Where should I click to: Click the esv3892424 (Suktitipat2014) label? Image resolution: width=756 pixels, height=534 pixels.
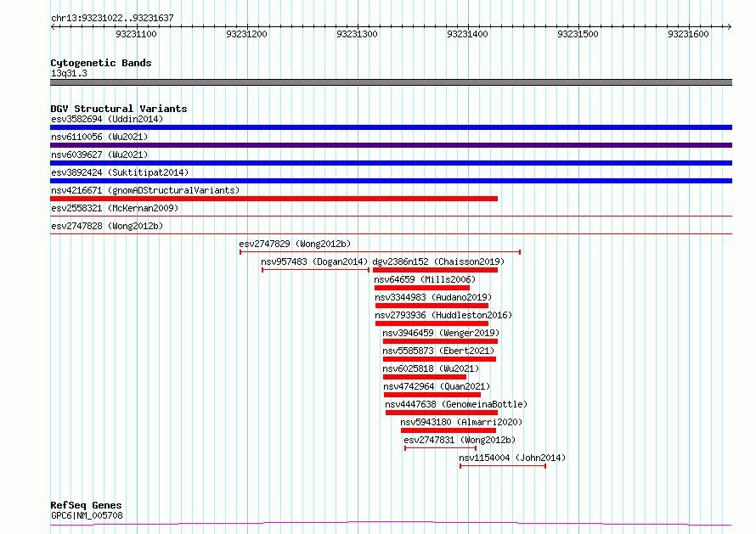point(120,172)
